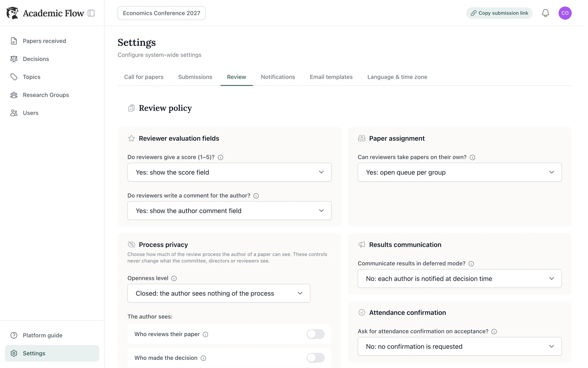Toggle Who reviews their paper switch
This screenshot has width=588, height=368.
(315, 334)
